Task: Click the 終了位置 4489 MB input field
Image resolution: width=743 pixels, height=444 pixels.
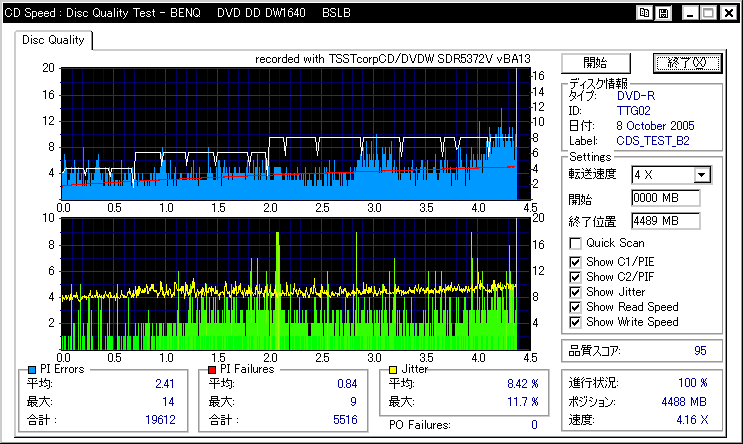Action: 665,220
